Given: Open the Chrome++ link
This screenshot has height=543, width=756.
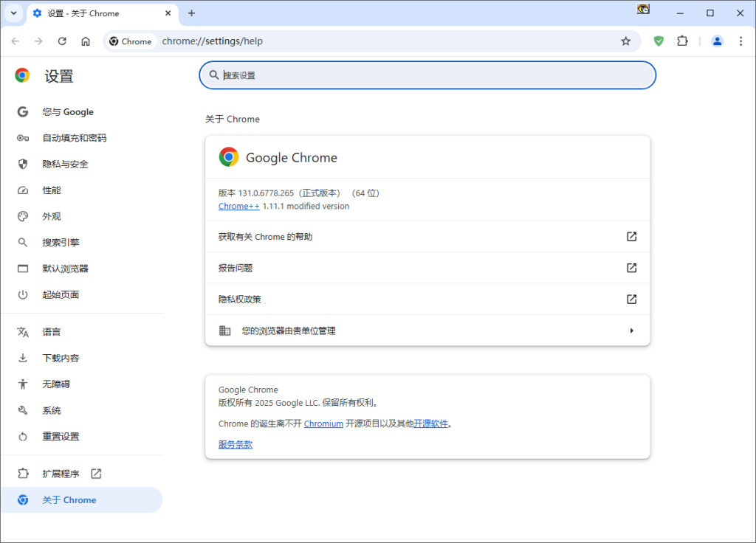Looking at the screenshot, I should click(238, 207).
